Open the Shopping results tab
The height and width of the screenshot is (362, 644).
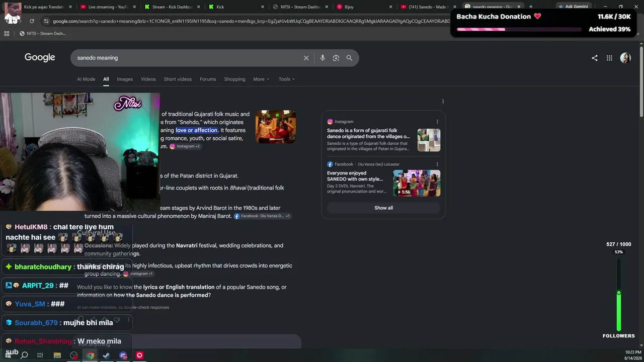click(x=234, y=79)
